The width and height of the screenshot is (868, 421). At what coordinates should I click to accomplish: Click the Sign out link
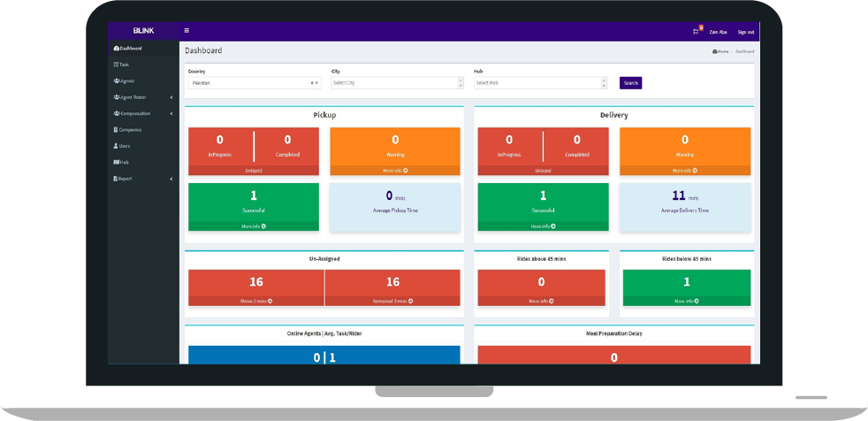pyautogui.click(x=746, y=32)
